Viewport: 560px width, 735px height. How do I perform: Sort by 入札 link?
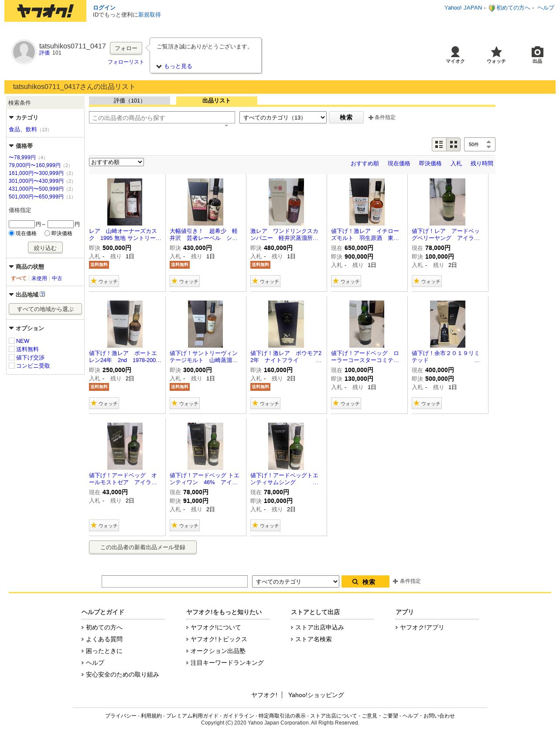click(x=456, y=164)
